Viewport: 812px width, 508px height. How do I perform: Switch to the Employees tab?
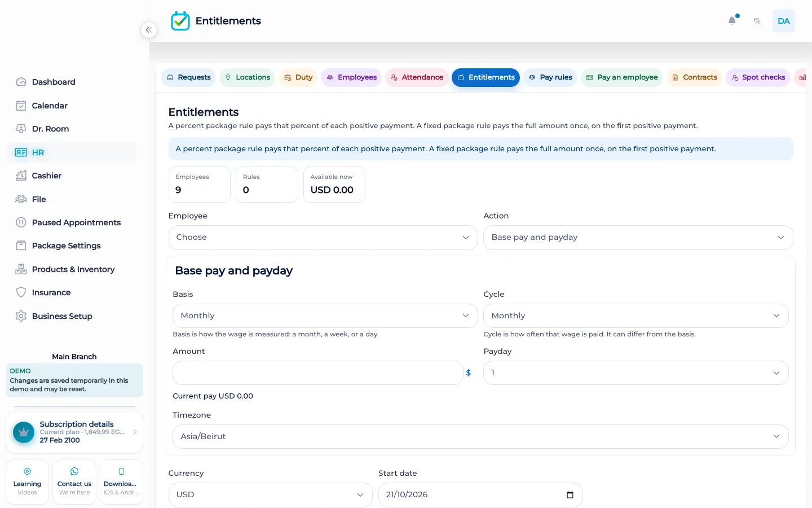[352, 77]
